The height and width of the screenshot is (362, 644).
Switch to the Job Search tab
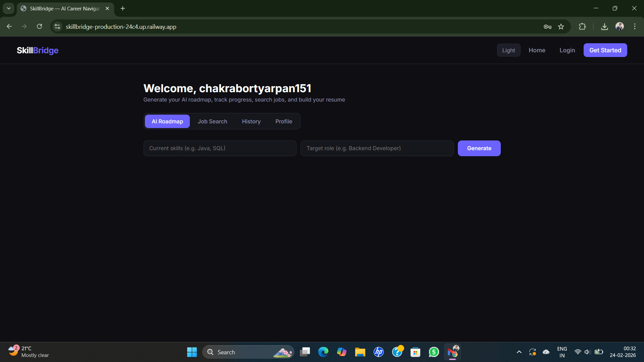[x=212, y=121]
